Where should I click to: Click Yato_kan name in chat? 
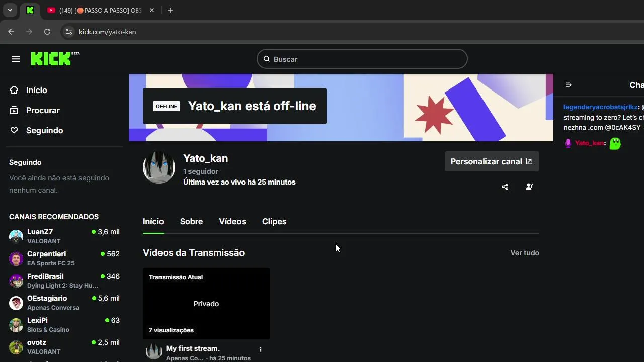(x=589, y=143)
